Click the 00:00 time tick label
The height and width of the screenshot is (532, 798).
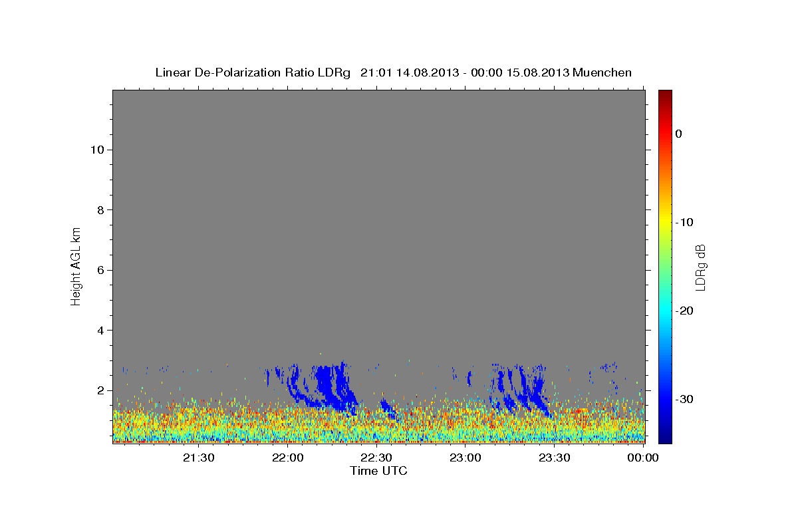point(643,458)
